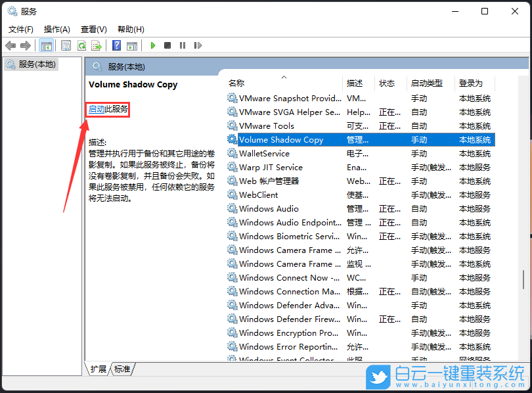532x393 pixels.
Task: Sort services by the 名称 column
Action: [x=237, y=83]
